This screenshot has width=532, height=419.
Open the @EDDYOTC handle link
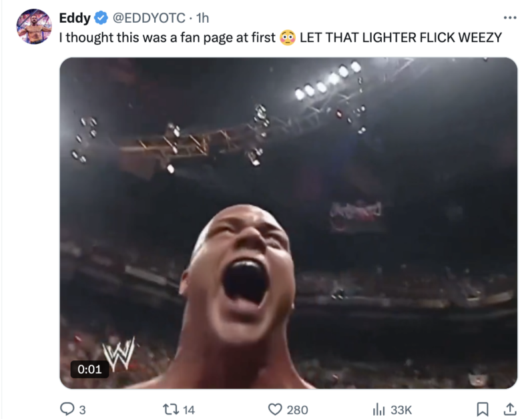click(149, 17)
